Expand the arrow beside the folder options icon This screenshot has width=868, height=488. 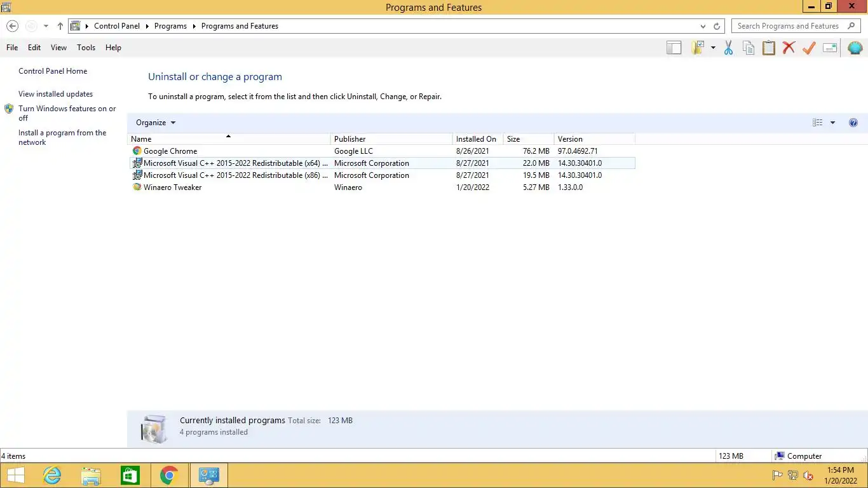point(713,48)
